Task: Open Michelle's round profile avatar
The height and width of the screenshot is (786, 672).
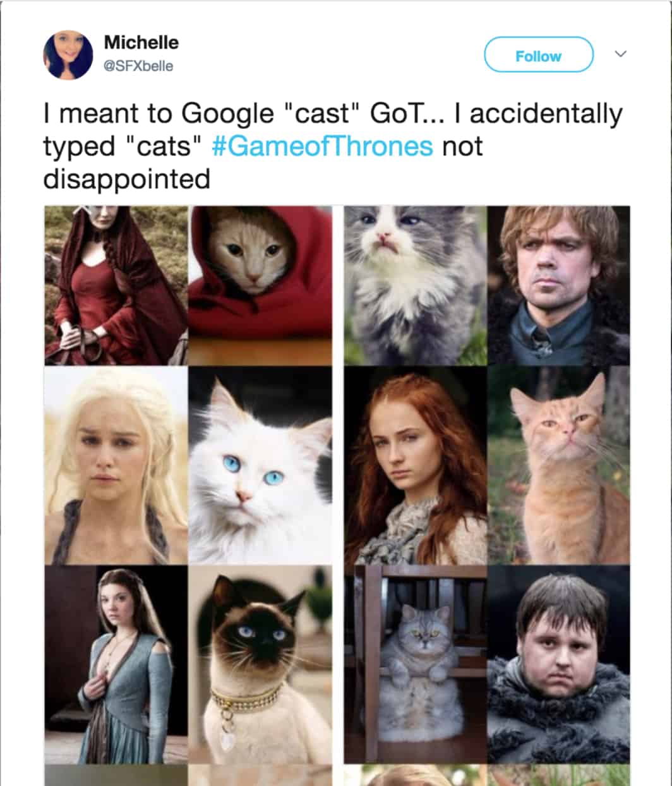Action: tap(68, 55)
